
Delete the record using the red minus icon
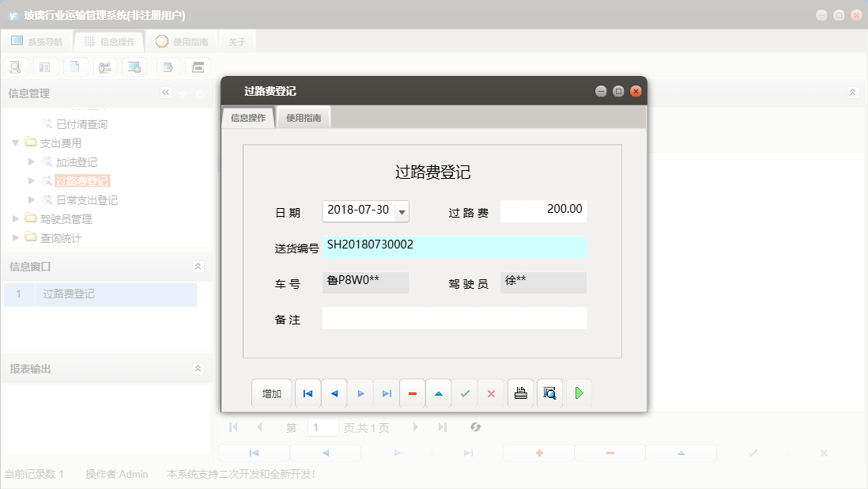pyautogui.click(x=412, y=393)
